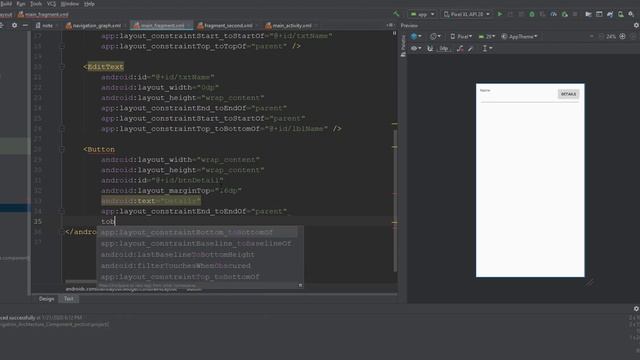Open the orientation dropdown in the Preview toolbar
640x360 pixels.
point(435,36)
